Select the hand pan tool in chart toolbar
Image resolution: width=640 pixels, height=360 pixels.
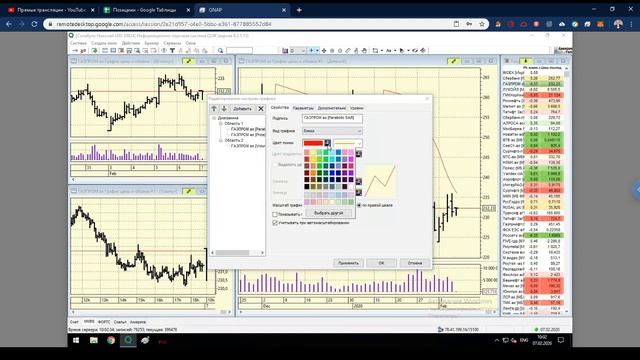[364, 51]
